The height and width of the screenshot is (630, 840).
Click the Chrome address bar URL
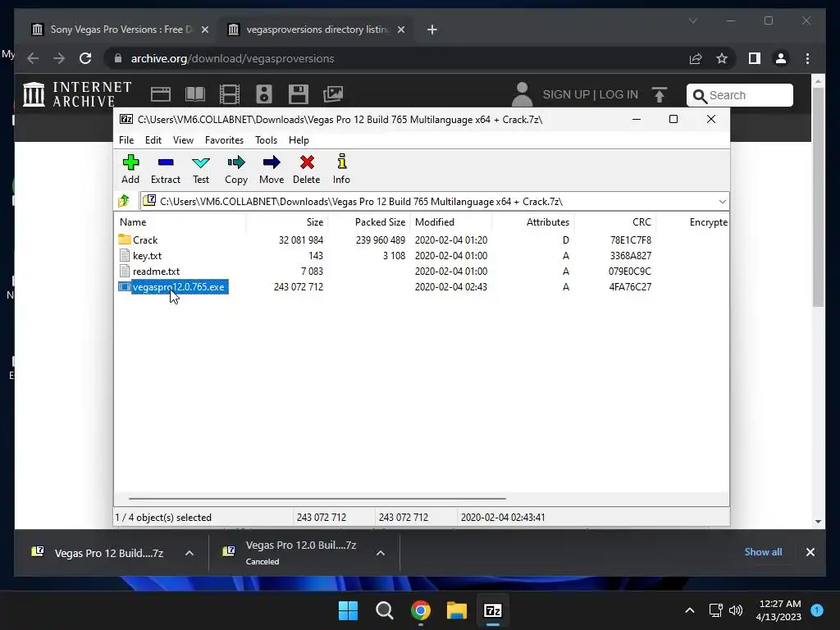click(x=232, y=58)
